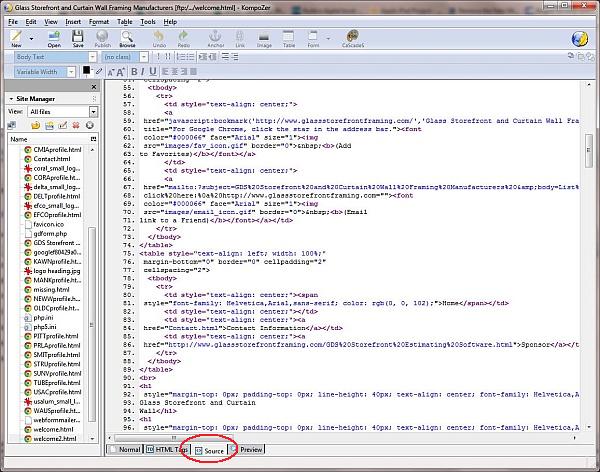
Task: Click the KompoZer globe logo icon
Action: [580, 39]
